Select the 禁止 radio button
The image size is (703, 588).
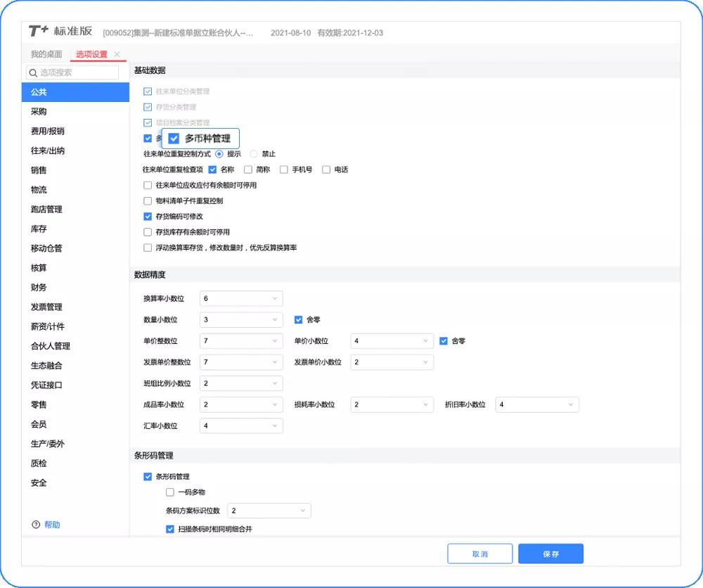(254, 154)
